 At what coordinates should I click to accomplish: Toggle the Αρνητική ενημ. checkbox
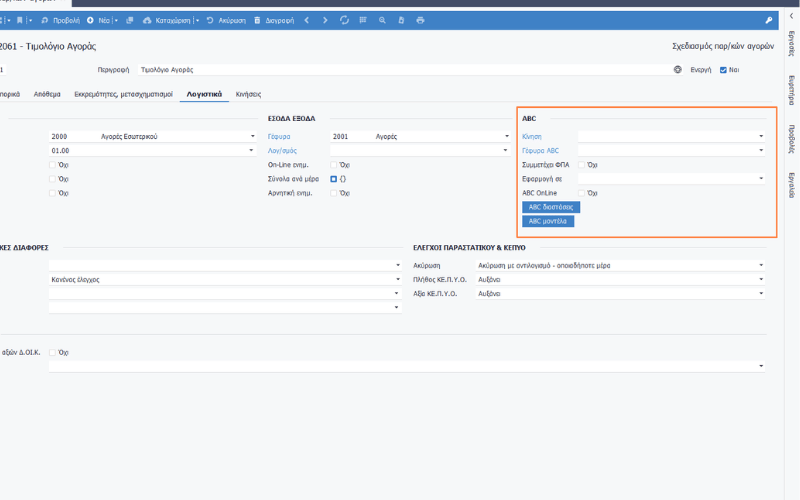334,193
